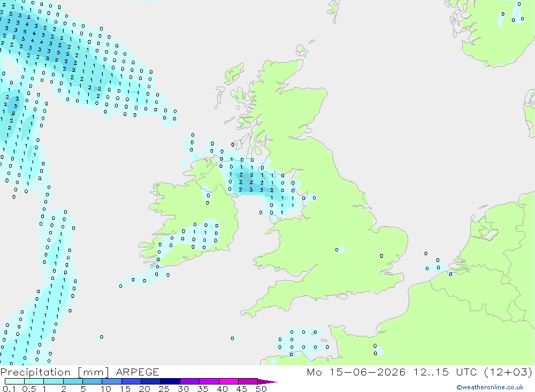This screenshot has width=535, height=392.
Task: Click the Precipitation title word
Action: 35,372
